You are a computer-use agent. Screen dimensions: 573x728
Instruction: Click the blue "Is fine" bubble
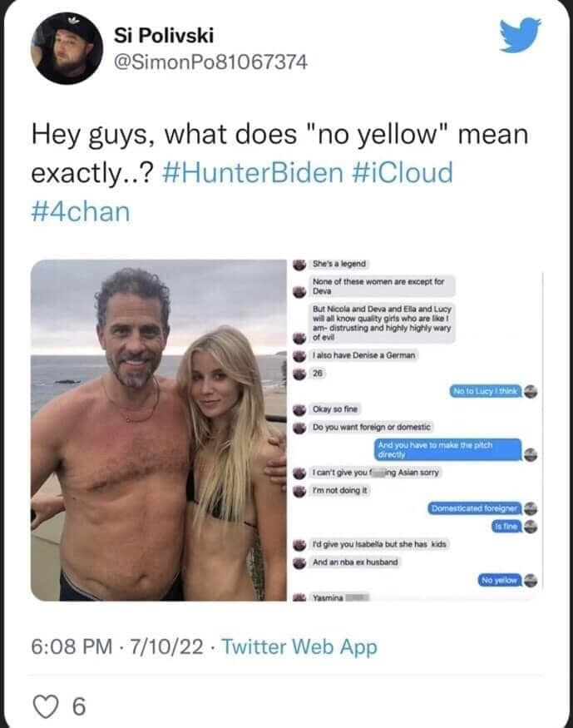[x=505, y=526]
